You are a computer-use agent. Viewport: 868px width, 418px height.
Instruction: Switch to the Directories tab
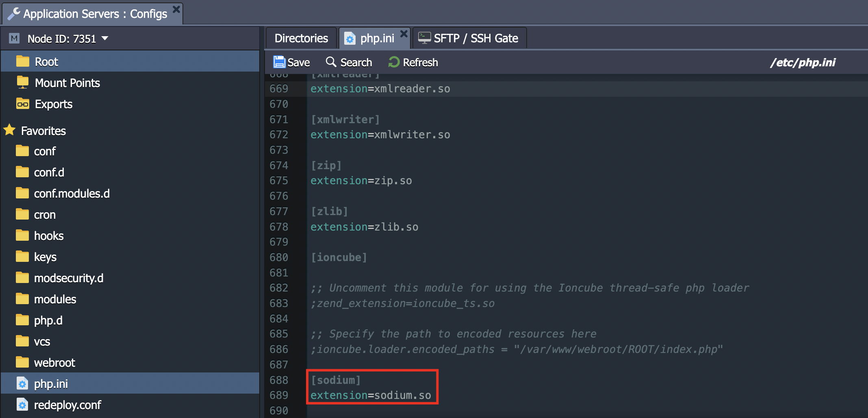pyautogui.click(x=301, y=38)
